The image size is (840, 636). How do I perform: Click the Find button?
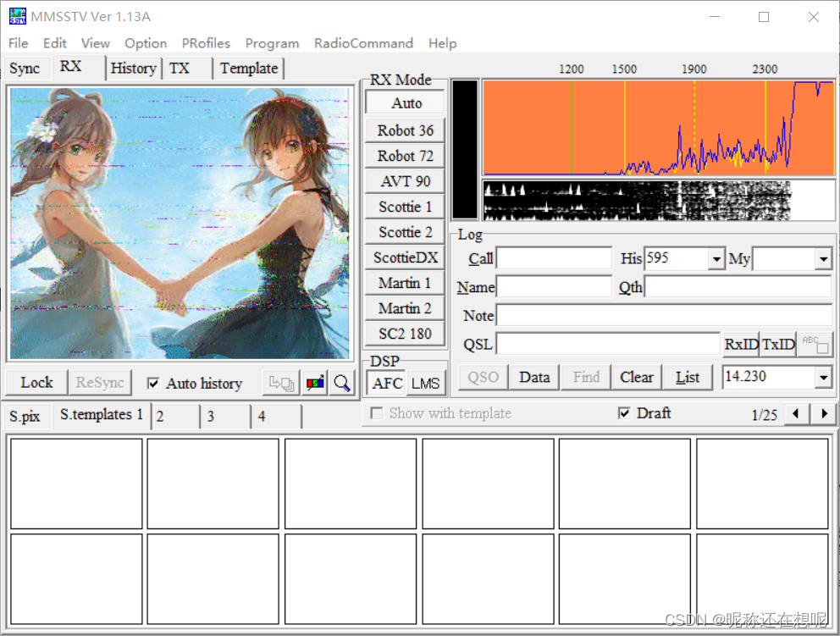pyautogui.click(x=586, y=377)
